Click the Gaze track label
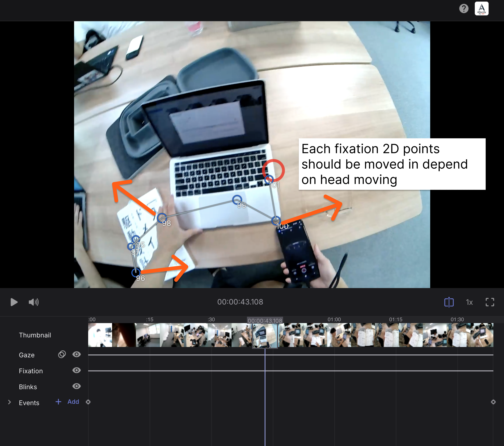 (x=27, y=355)
